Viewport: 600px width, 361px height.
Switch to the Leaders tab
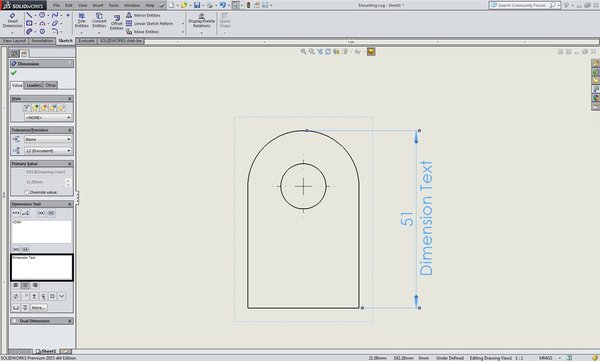pyautogui.click(x=34, y=85)
